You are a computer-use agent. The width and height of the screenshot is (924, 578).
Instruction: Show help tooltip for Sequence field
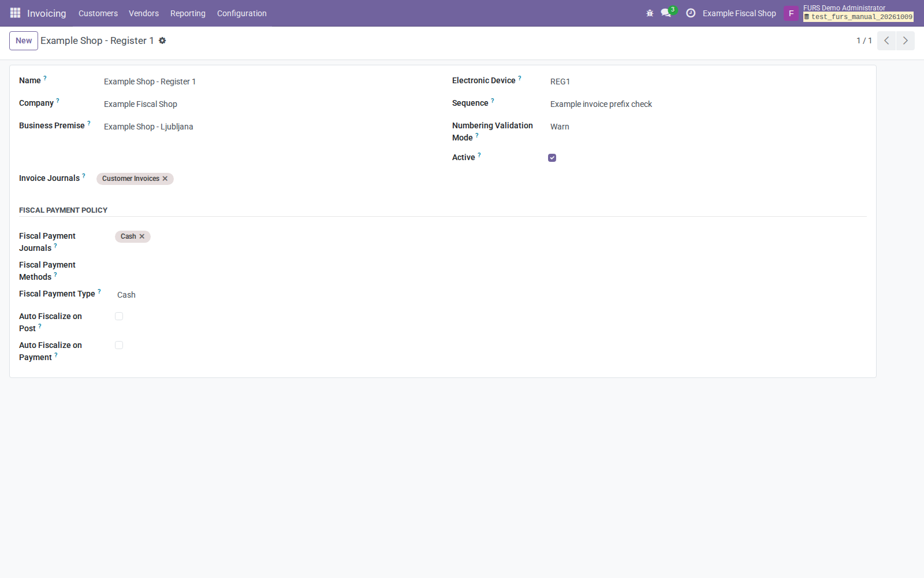point(493,101)
